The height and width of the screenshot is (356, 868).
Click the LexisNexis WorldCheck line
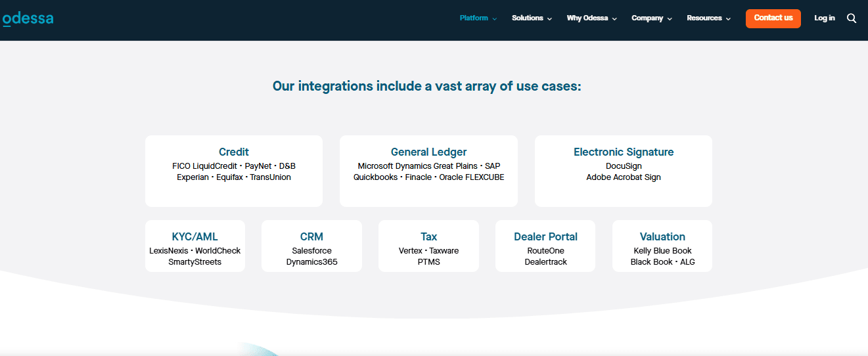coord(194,251)
